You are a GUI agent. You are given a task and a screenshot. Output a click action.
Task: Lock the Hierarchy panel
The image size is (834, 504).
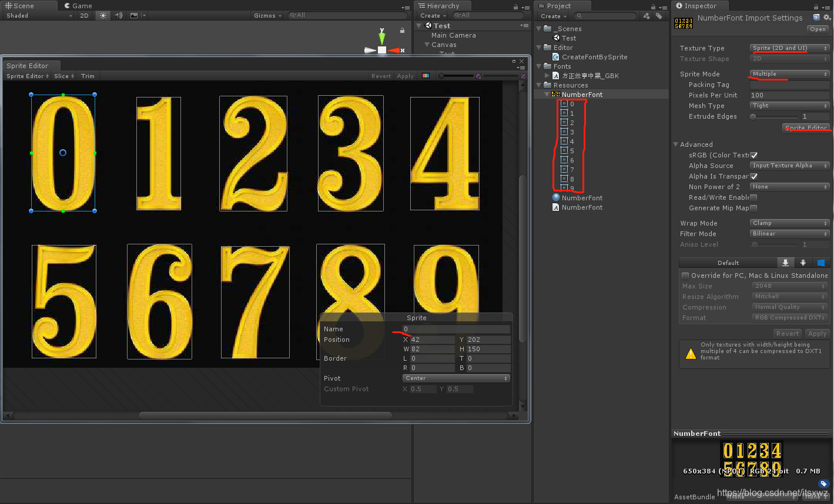tap(515, 6)
